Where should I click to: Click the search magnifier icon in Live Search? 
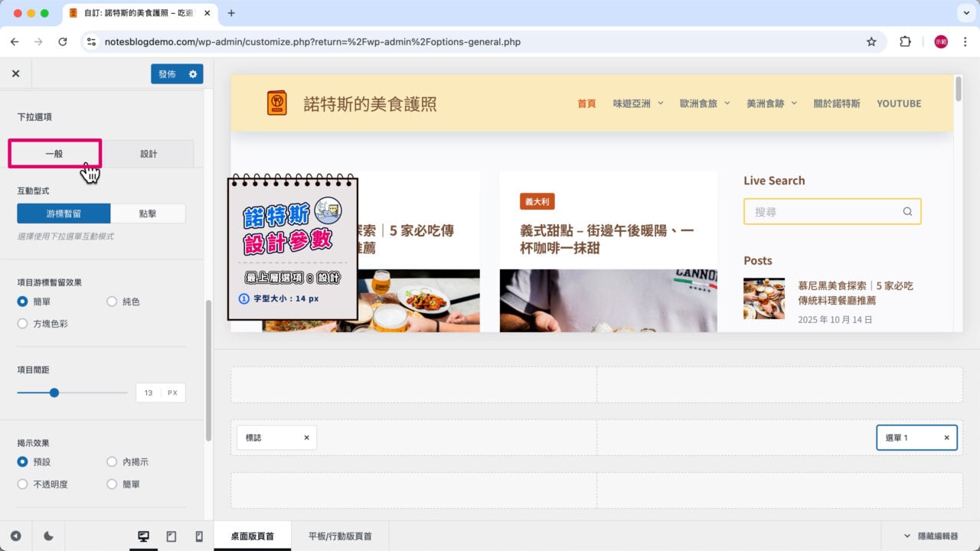coord(907,212)
